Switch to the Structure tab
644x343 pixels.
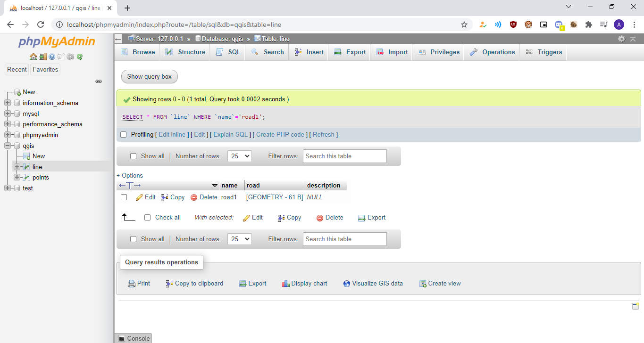coord(185,52)
